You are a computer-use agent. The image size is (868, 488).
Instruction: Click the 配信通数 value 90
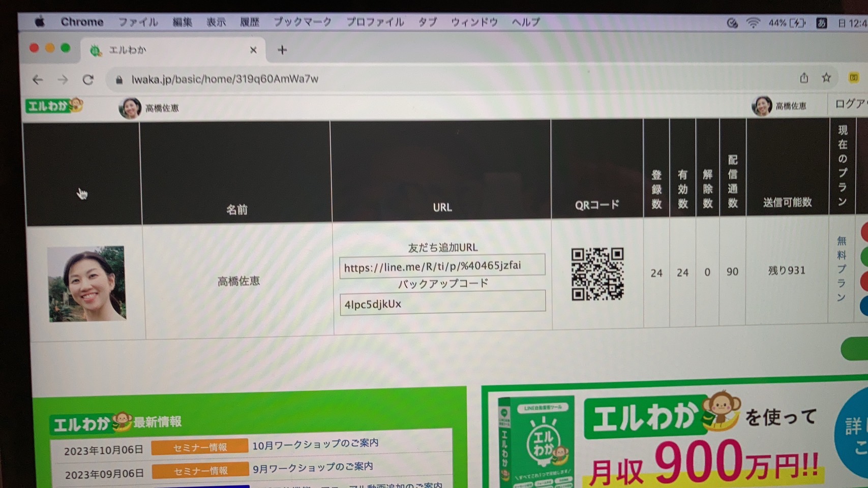[732, 272]
